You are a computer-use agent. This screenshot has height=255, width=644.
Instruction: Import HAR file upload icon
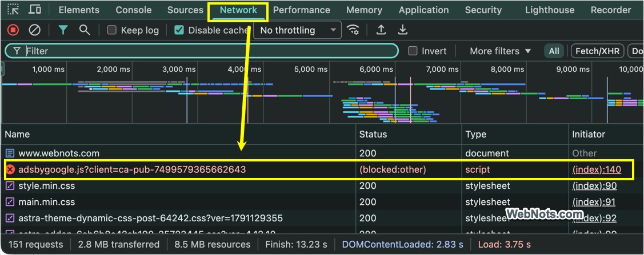pyautogui.click(x=381, y=30)
